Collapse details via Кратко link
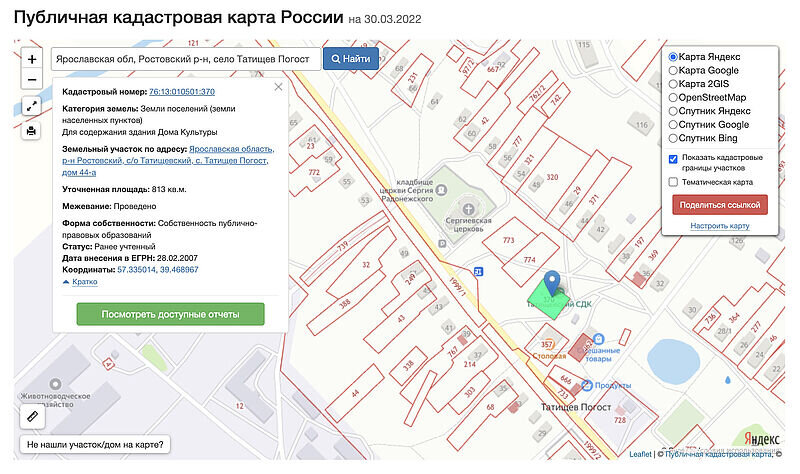The image size is (800, 474). pos(85,282)
